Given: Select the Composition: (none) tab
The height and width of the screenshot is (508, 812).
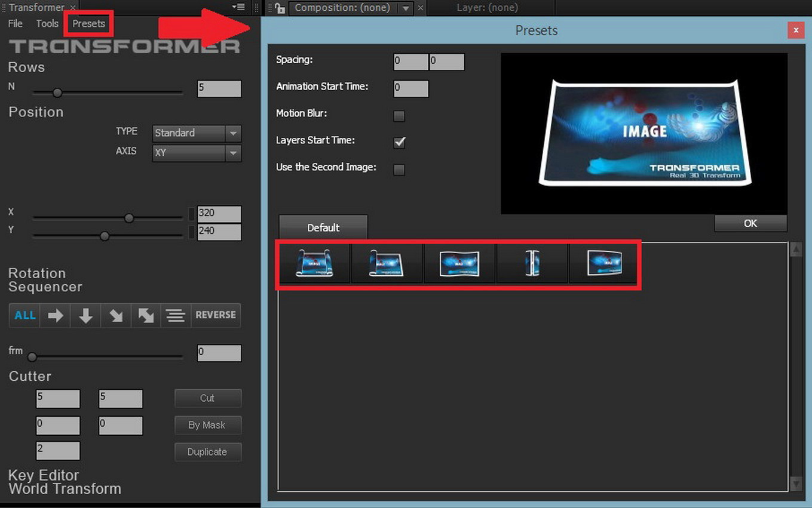Looking at the screenshot, I should tap(342, 8).
